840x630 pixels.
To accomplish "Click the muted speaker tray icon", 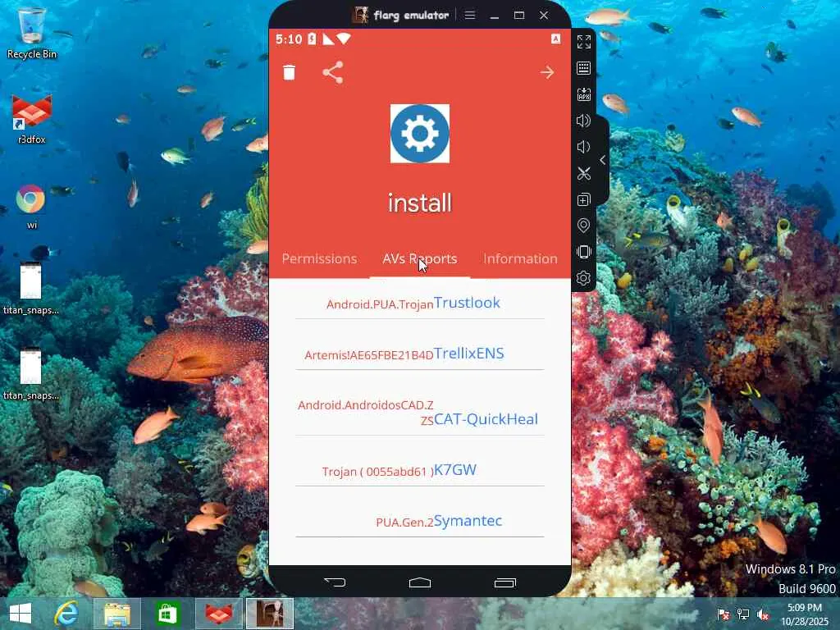I will click(x=763, y=614).
